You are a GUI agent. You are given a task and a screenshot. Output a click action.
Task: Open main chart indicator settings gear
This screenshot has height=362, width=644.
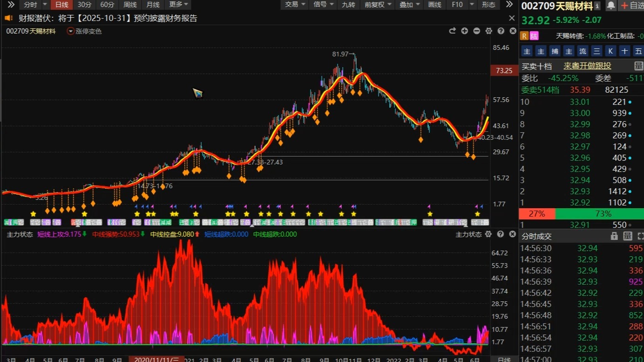click(x=488, y=31)
